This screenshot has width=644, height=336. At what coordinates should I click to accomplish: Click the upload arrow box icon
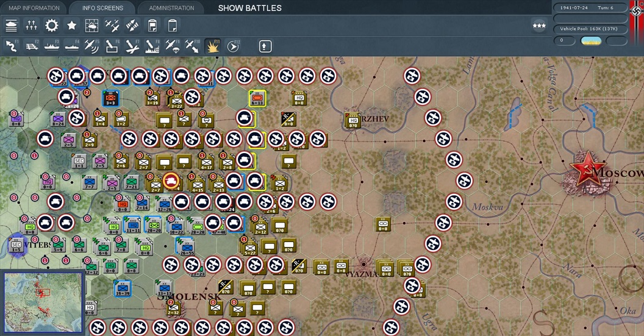point(265,46)
